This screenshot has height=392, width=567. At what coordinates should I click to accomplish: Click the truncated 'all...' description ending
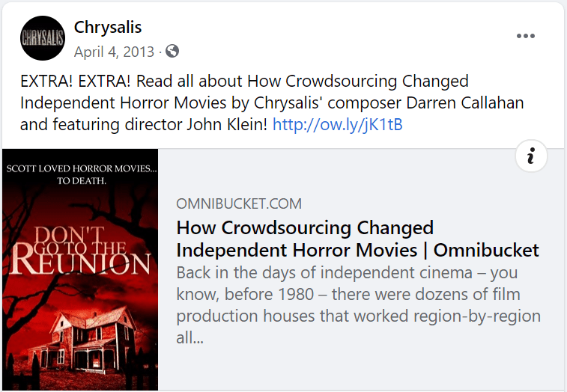click(191, 337)
